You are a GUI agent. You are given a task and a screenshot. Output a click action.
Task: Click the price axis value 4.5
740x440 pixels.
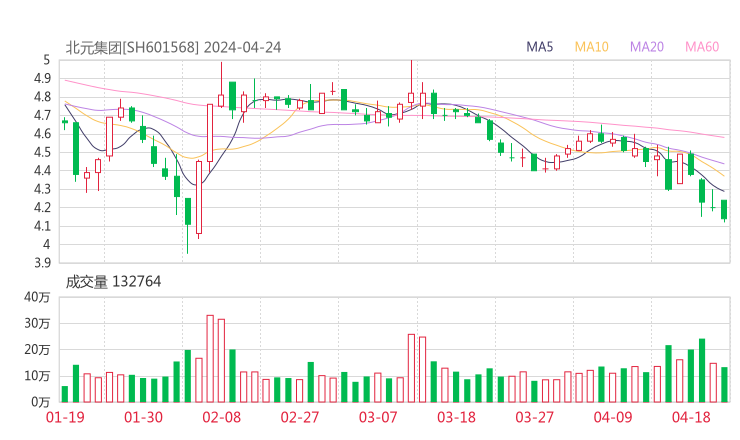(42, 152)
